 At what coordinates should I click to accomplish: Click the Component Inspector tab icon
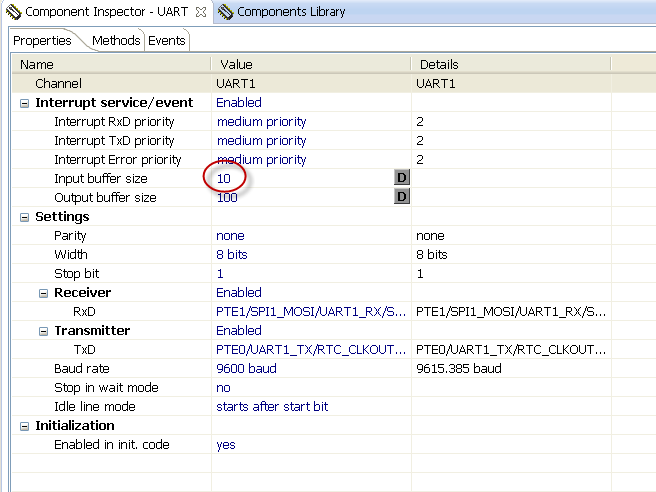[14, 12]
